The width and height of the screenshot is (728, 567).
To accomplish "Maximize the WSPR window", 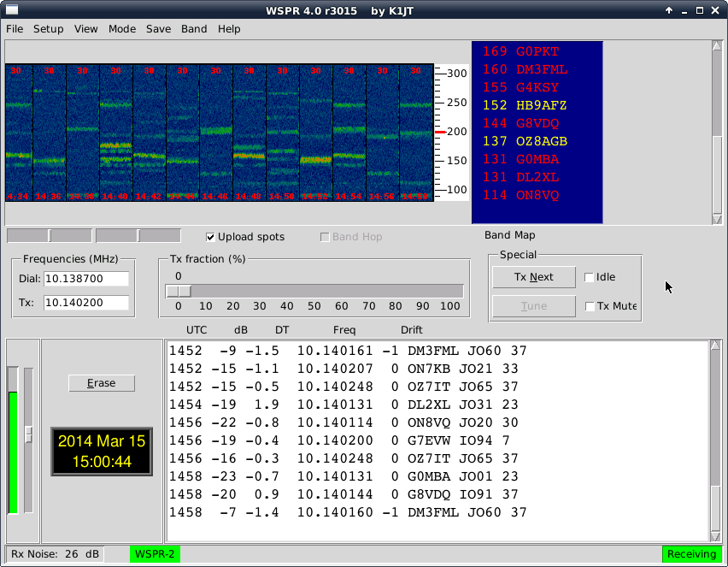I will [x=700, y=10].
